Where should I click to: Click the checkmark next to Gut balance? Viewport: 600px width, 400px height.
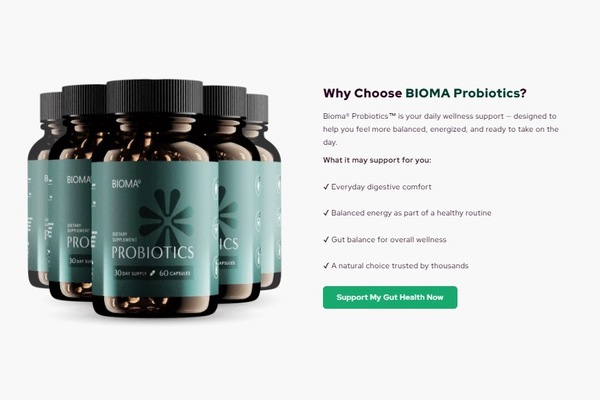click(326, 240)
